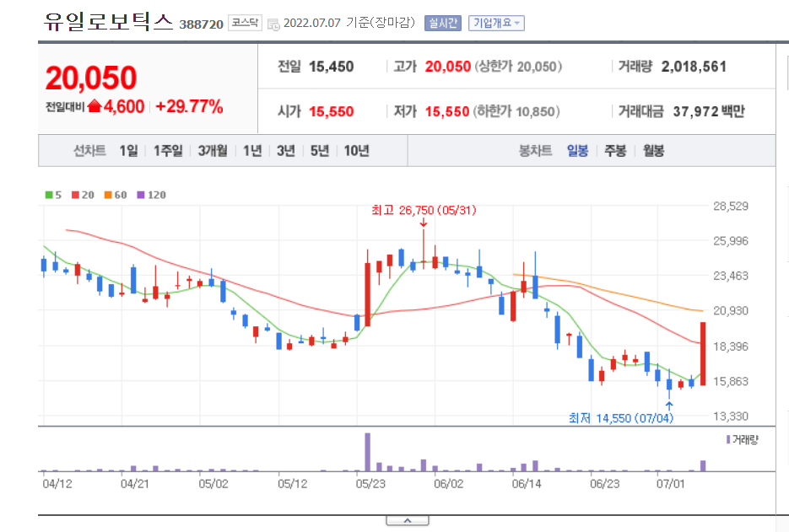Click the calendar icon beside the date
The height and width of the screenshot is (532, 789).
tap(273, 24)
